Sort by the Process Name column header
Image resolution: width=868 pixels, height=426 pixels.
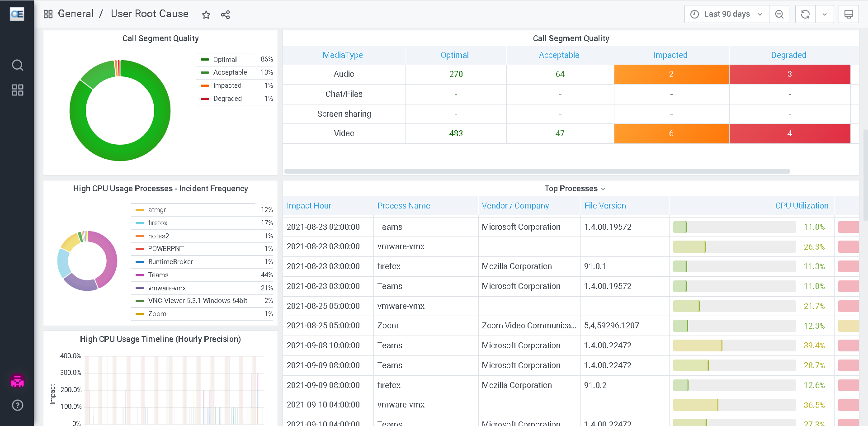coord(403,206)
